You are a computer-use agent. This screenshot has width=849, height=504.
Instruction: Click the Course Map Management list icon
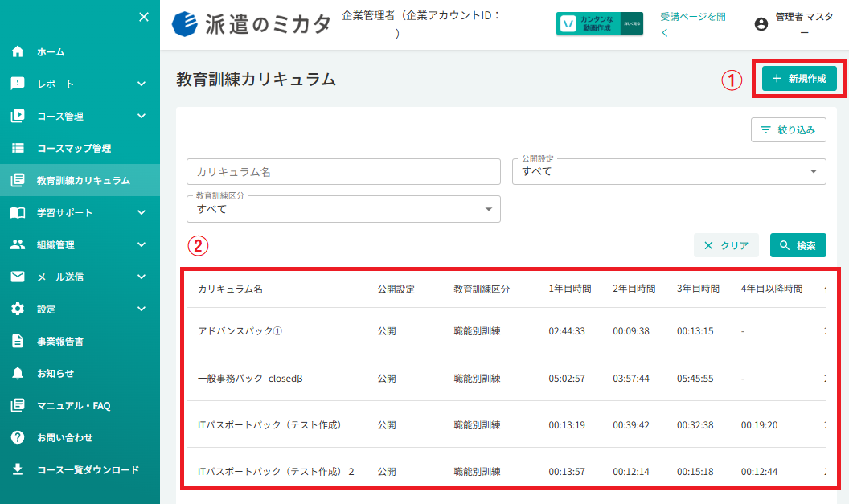[x=18, y=148]
